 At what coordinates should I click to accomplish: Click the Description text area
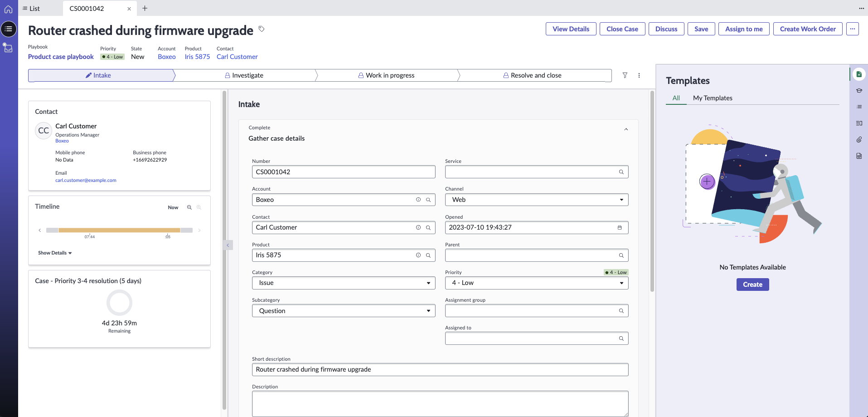point(440,404)
